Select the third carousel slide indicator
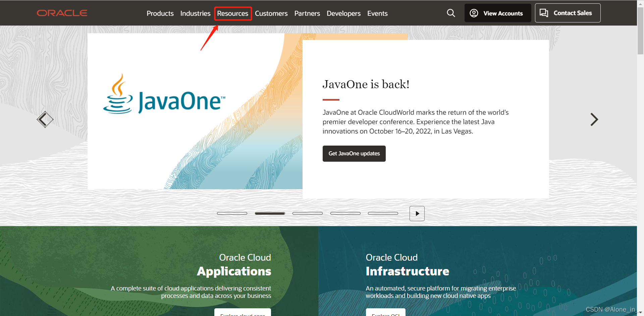This screenshot has width=644, height=316. (308, 213)
